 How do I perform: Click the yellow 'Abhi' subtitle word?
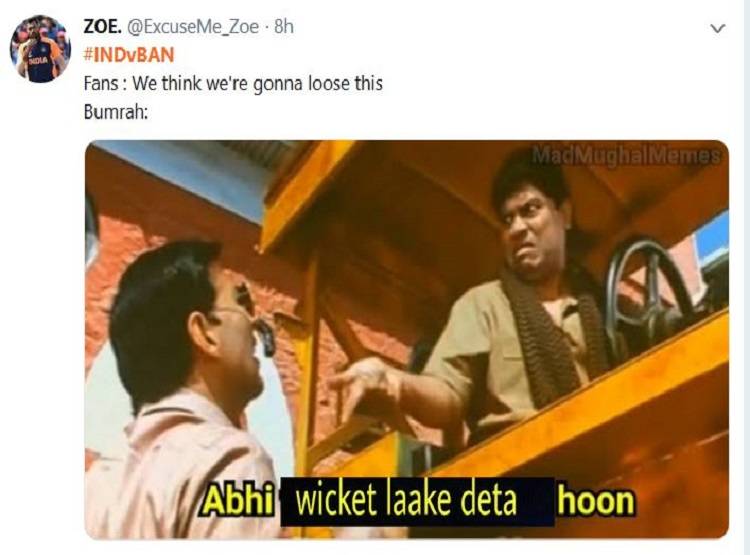point(238,501)
